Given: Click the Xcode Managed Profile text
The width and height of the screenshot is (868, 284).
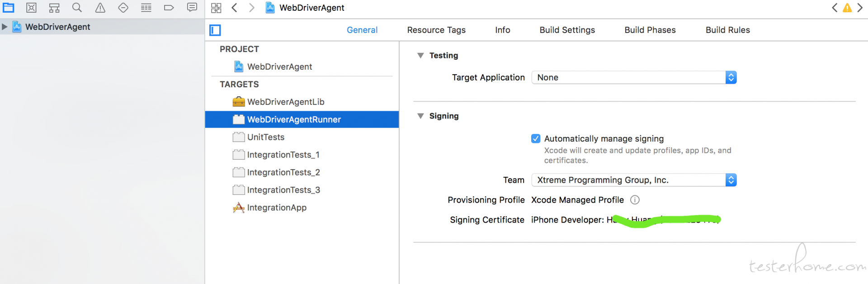Looking at the screenshot, I should click(577, 200).
